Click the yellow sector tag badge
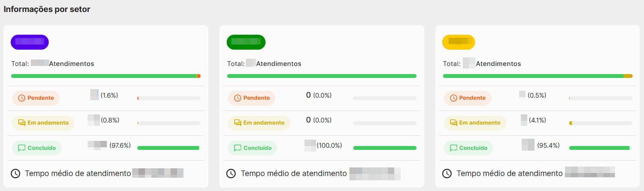 [458, 42]
